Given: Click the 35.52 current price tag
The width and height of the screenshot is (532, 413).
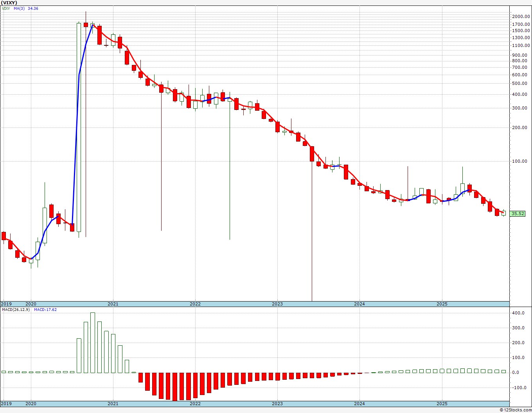Looking at the screenshot, I should click(518, 214).
